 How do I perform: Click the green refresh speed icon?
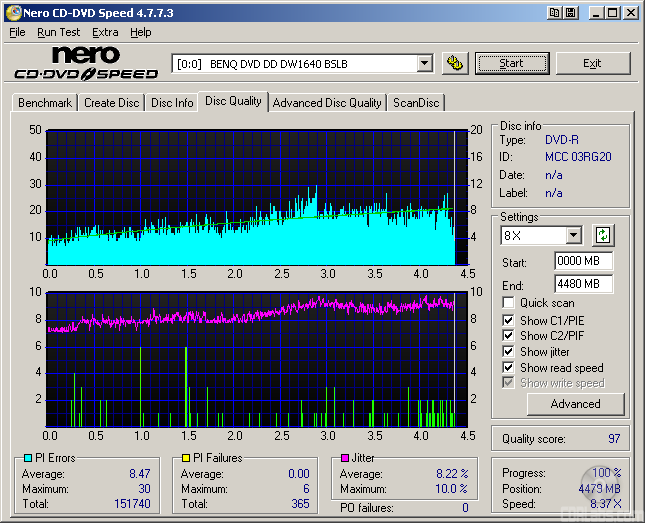click(603, 236)
